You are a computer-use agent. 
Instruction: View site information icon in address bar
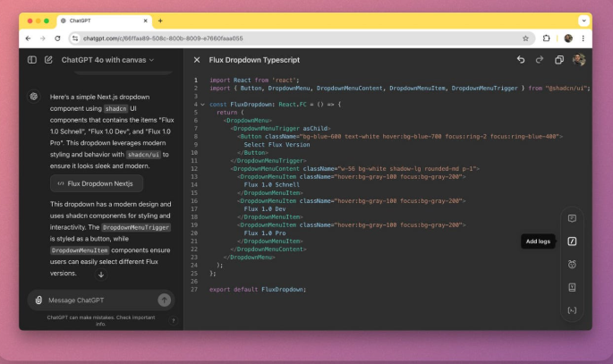(75, 38)
